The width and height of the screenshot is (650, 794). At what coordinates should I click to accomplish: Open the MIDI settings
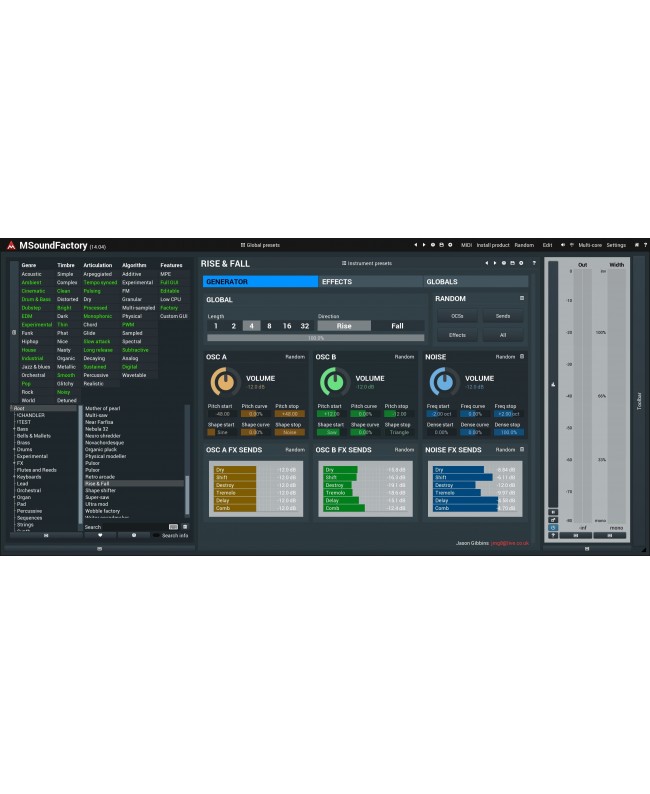click(466, 245)
